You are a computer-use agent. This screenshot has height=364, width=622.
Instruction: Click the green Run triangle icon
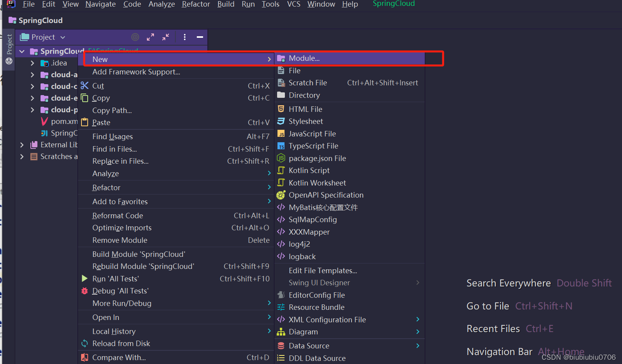[x=85, y=278]
